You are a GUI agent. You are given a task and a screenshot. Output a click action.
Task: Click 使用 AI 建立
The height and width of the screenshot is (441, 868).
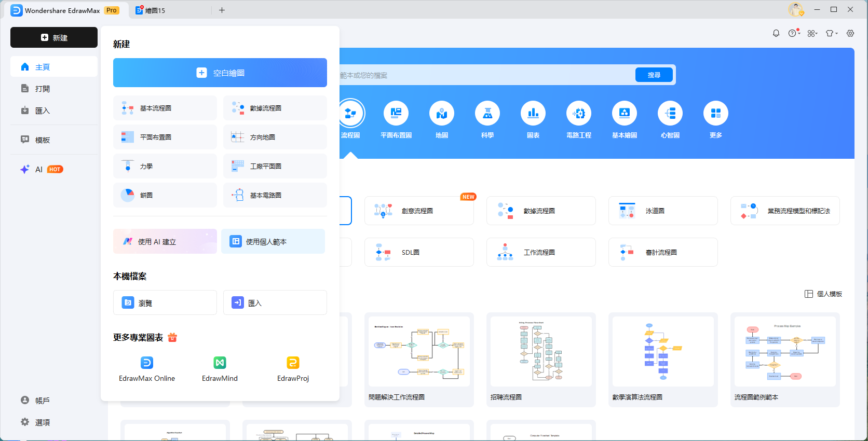165,241
